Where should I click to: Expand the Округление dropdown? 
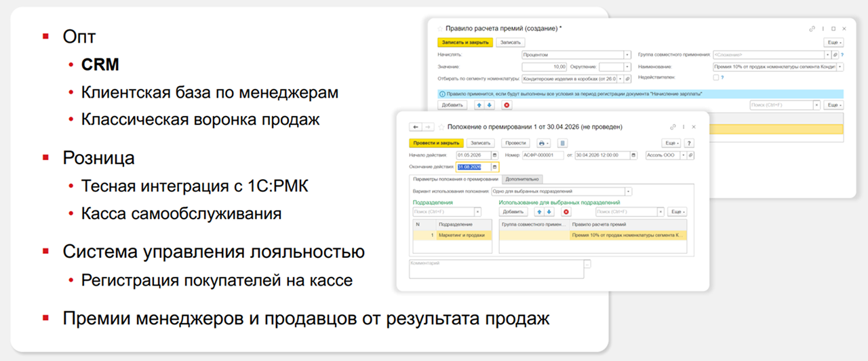(x=628, y=66)
